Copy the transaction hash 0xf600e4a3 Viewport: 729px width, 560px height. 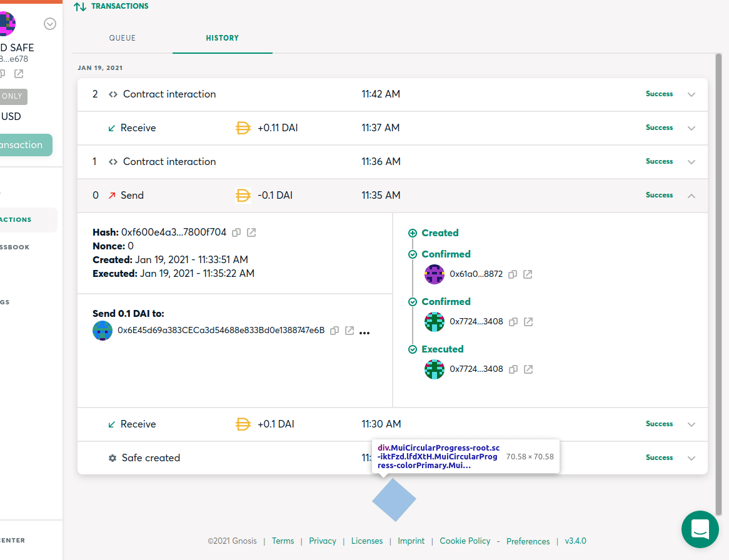coord(236,232)
